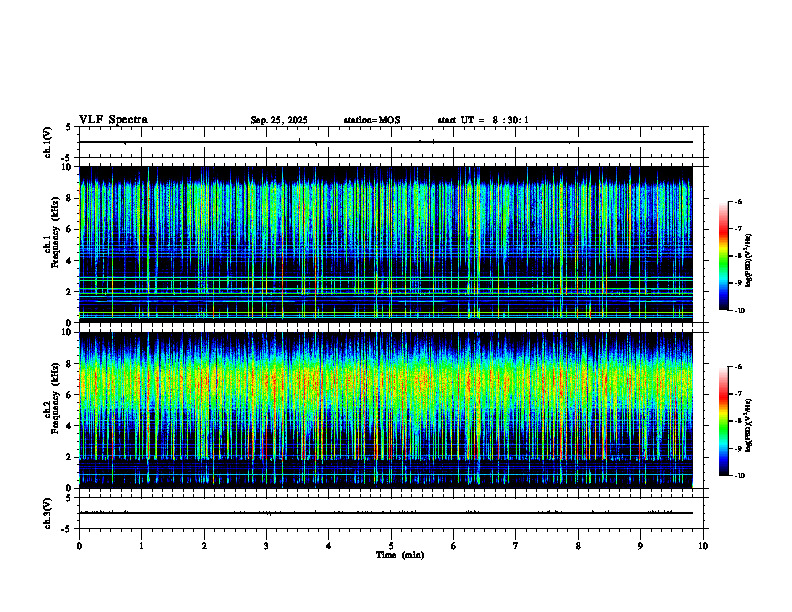Click time axis tick label "4"
The width and height of the screenshot is (792, 612).
329,546
